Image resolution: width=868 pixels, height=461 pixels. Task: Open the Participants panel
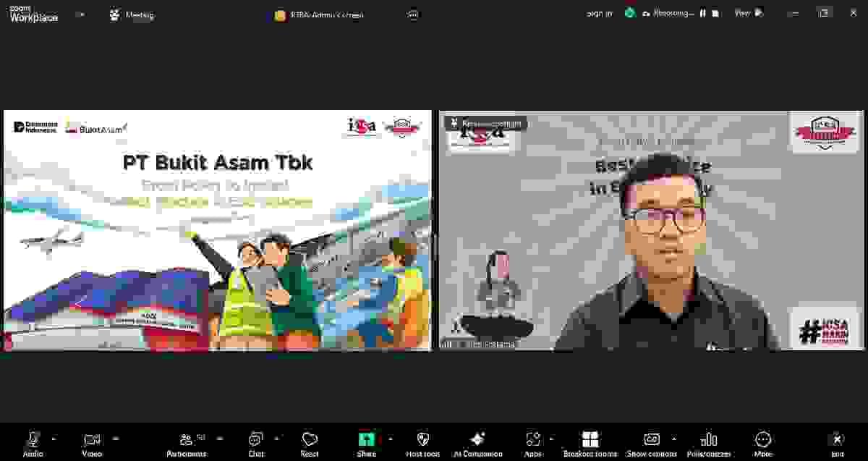[x=187, y=440]
